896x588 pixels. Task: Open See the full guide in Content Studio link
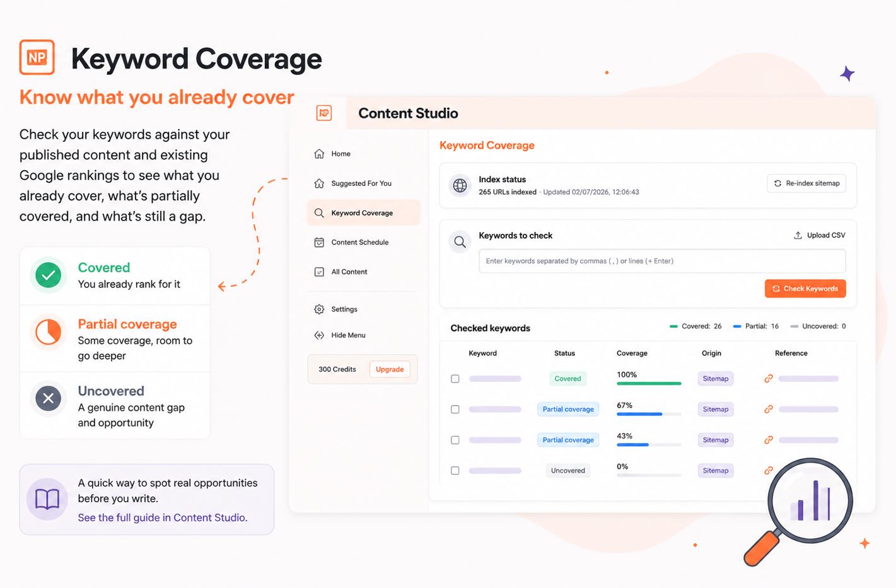point(163,517)
